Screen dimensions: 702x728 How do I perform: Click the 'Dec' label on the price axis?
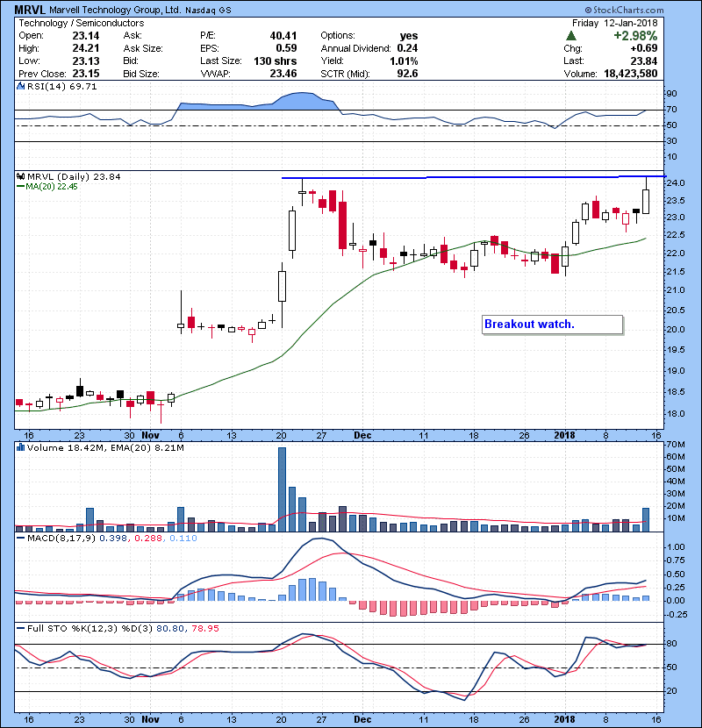pyautogui.click(x=362, y=436)
